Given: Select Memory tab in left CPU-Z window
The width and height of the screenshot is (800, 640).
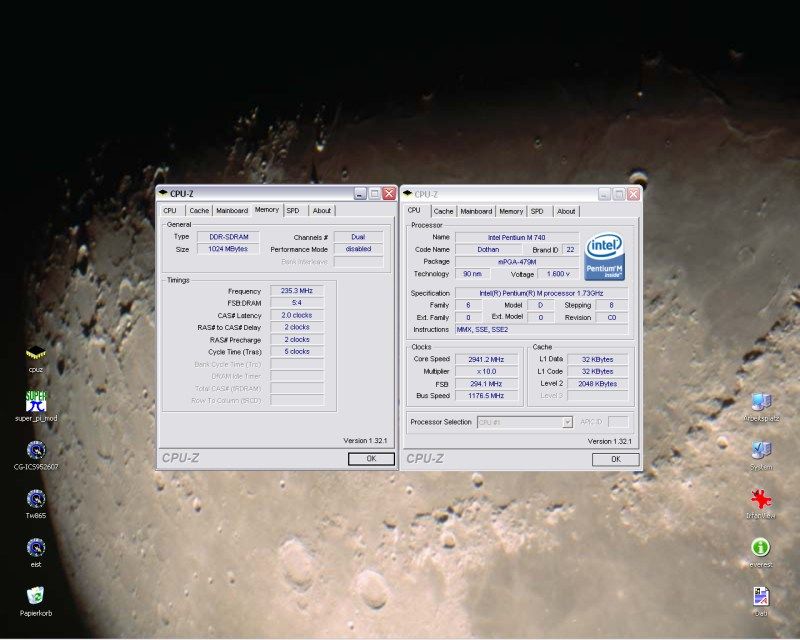Looking at the screenshot, I should pyautogui.click(x=267, y=210).
